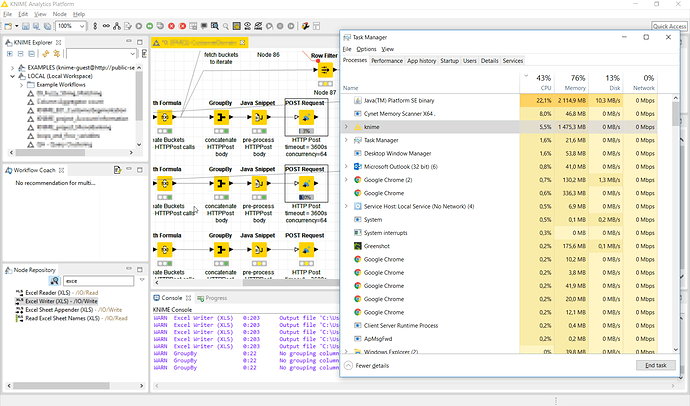Collapse the LOCAL (Local Workspace) tree node
Screen dimensions: 690x406
point(13,76)
